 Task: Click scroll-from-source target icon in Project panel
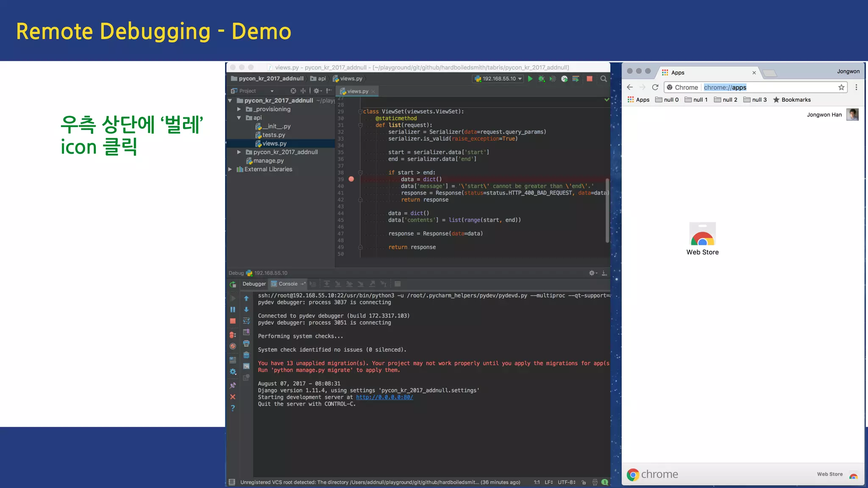coord(293,91)
